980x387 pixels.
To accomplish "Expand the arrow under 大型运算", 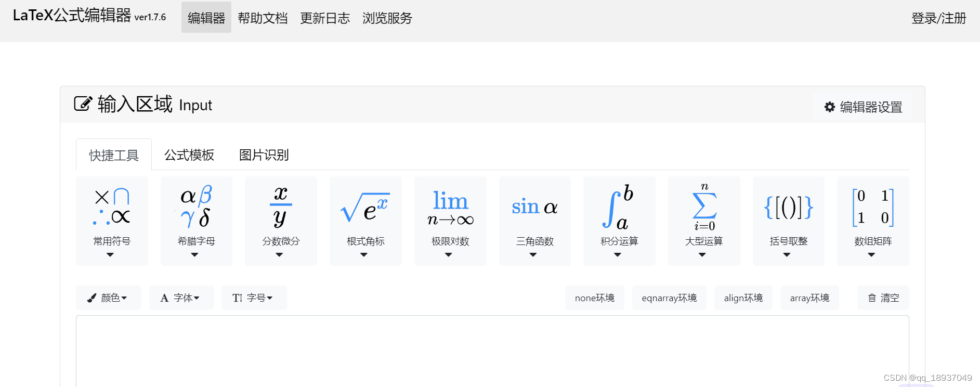I will point(702,255).
